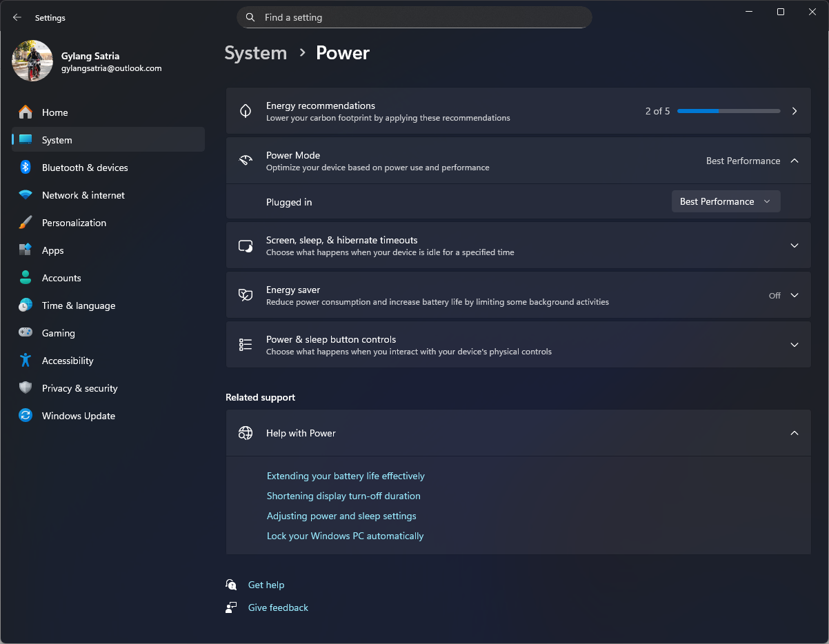Click the Network & internet Wi-Fi icon
829x644 pixels.
26,195
